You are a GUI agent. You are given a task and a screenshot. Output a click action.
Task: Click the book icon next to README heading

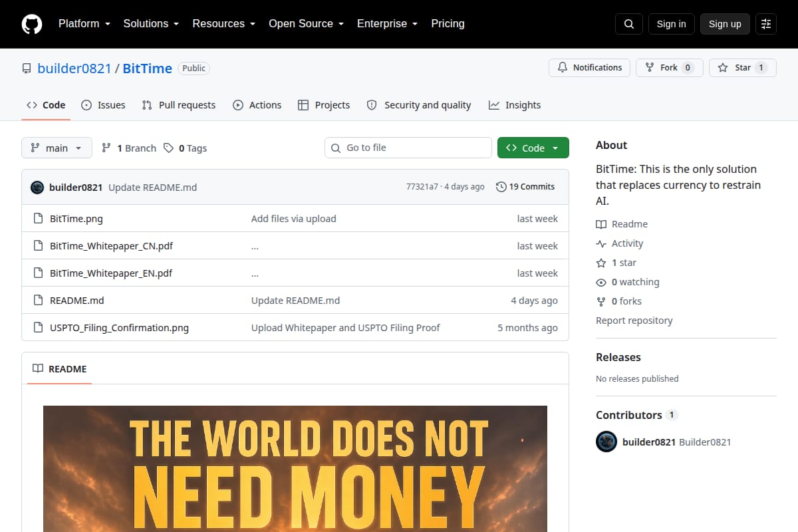click(38, 369)
